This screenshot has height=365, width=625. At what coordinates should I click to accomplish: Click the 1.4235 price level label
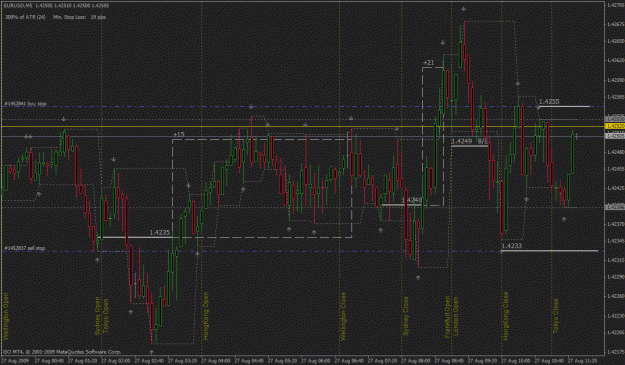160,233
